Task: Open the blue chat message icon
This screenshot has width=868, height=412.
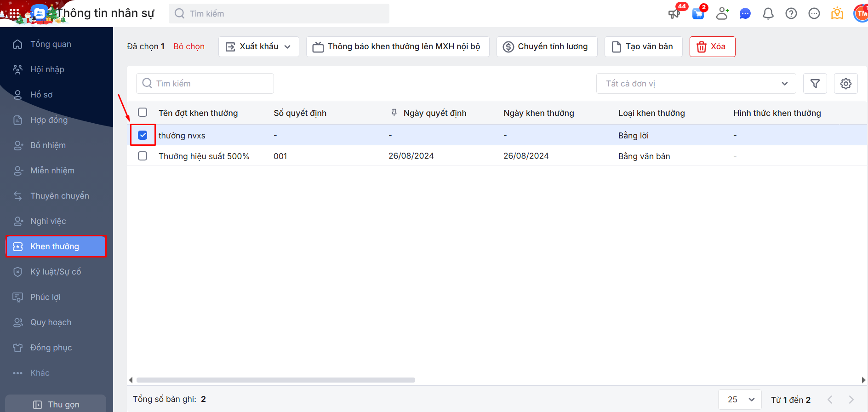Action: (745, 14)
